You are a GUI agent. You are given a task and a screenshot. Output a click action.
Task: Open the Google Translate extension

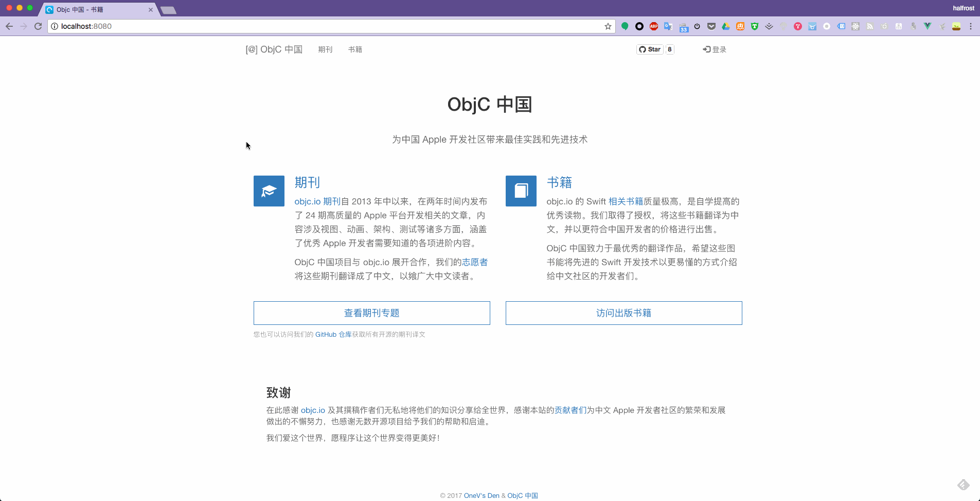point(668,26)
